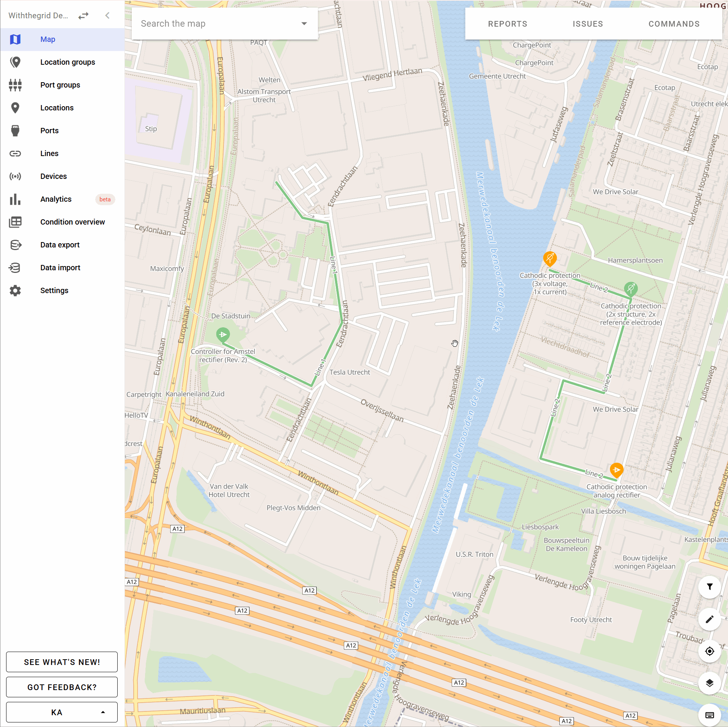Expand the map search dropdown arrow
The height and width of the screenshot is (727, 728).
coord(304,24)
